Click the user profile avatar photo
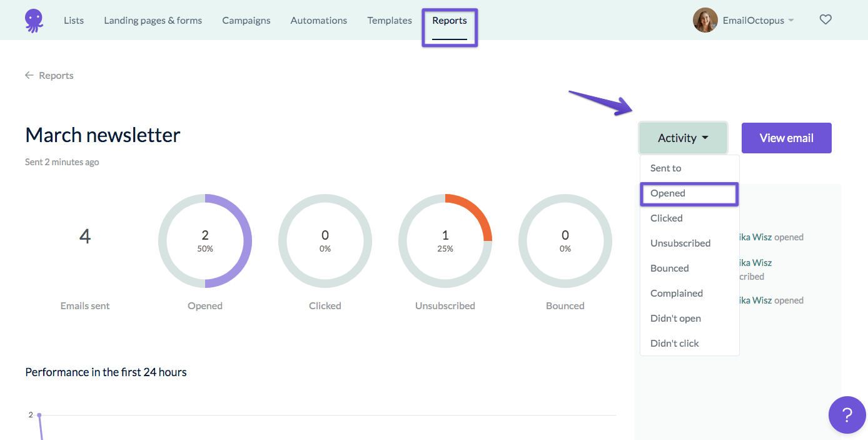Image resolution: width=868 pixels, height=440 pixels. click(x=705, y=20)
